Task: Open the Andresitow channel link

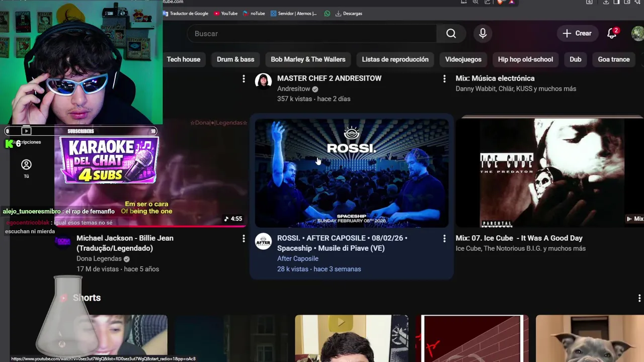Action: [294, 89]
